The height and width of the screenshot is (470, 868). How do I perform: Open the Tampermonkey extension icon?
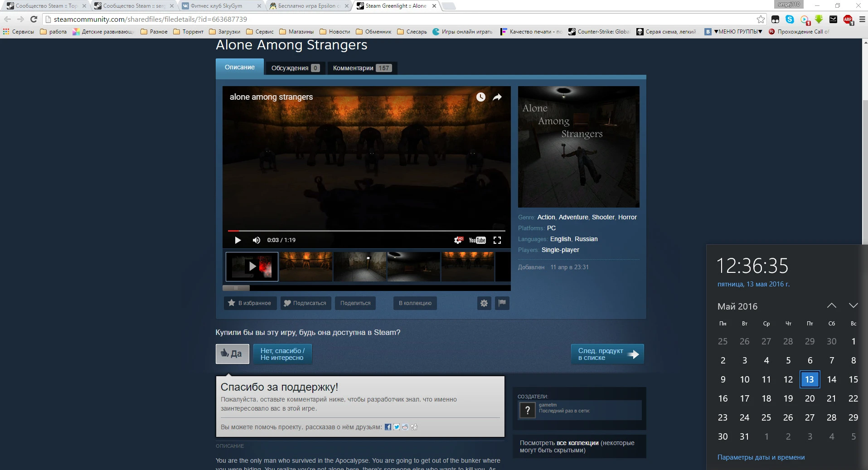point(776,19)
